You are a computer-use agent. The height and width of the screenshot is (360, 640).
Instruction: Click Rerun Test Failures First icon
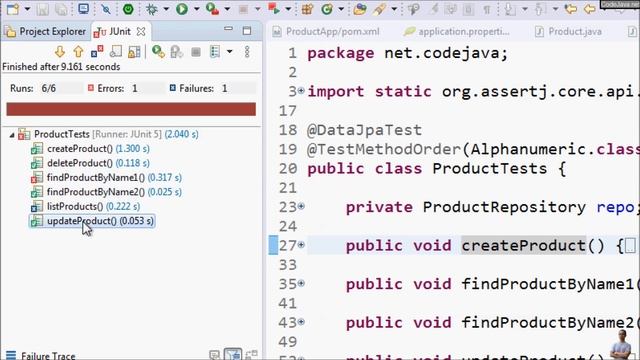coord(177,52)
